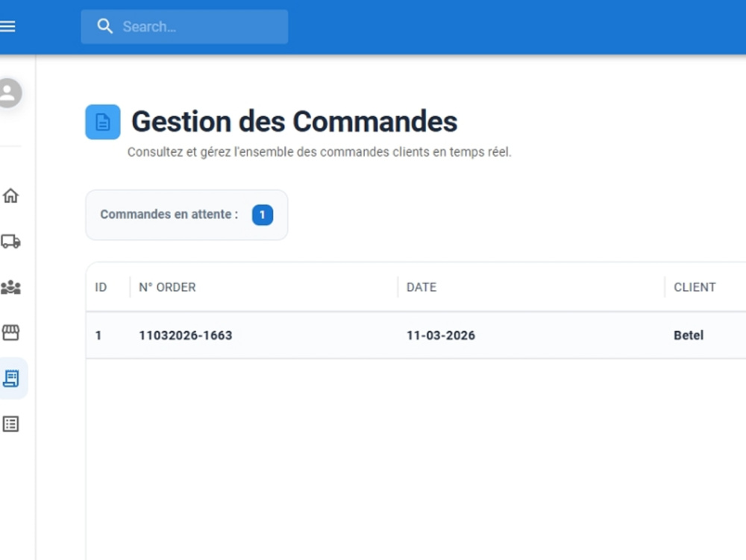Click 'Commandes en attente' label

point(169,215)
